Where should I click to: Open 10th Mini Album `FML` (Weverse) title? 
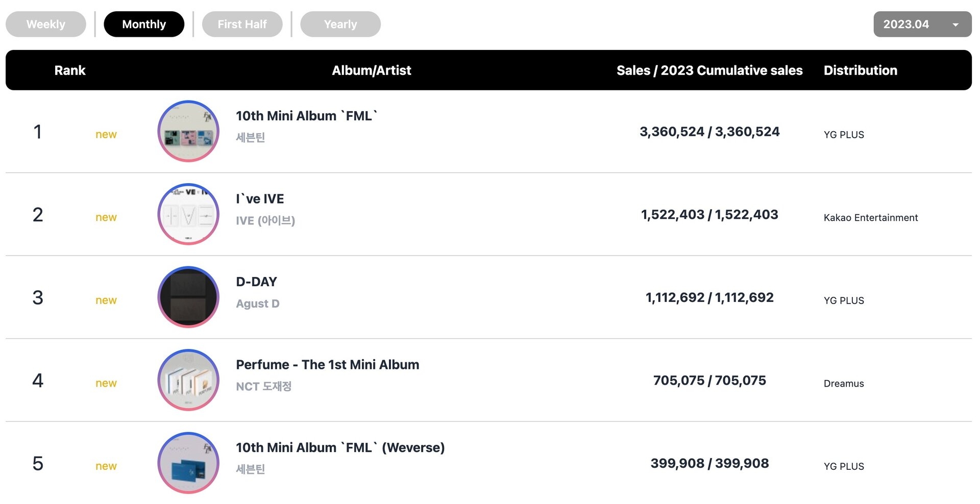[340, 447]
